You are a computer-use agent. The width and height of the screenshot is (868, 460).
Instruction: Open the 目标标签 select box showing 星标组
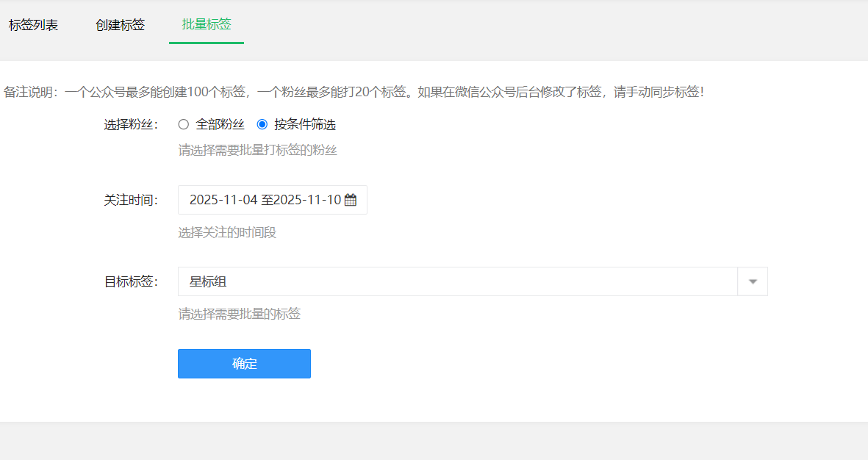457,281
